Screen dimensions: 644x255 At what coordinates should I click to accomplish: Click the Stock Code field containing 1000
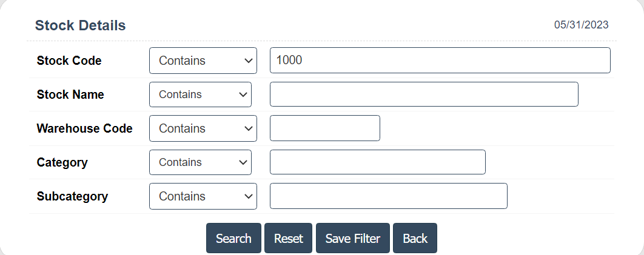(440, 61)
